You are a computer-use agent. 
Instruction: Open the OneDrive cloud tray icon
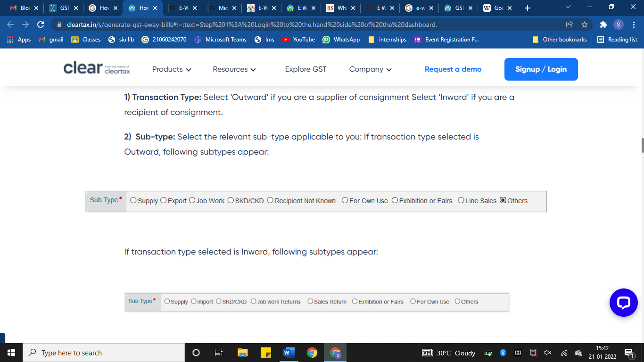point(578,353)
